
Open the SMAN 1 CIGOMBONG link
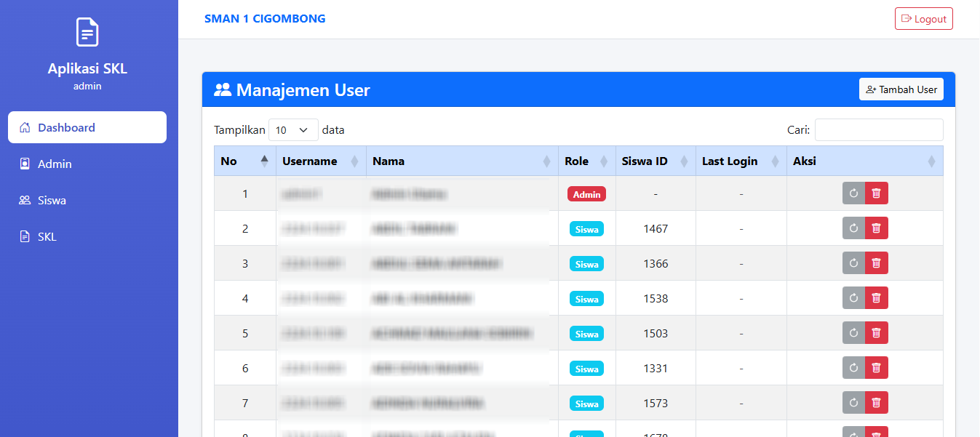pyautogui.click(x=265, y=19)
